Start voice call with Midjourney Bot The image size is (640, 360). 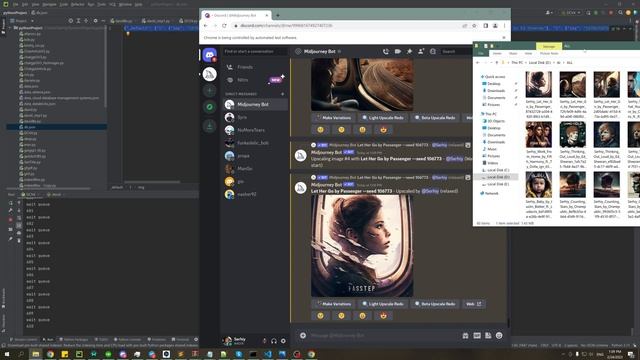pos(386,51)
